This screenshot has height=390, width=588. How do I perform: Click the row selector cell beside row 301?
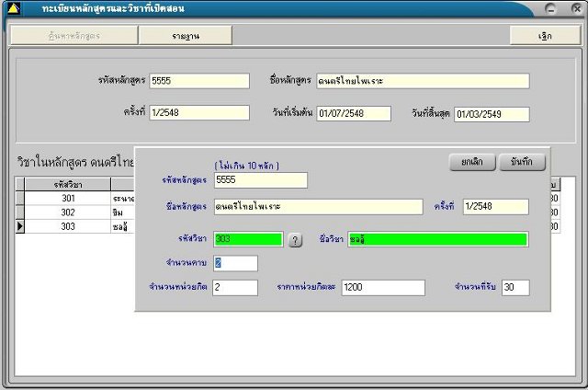point(20,198)
